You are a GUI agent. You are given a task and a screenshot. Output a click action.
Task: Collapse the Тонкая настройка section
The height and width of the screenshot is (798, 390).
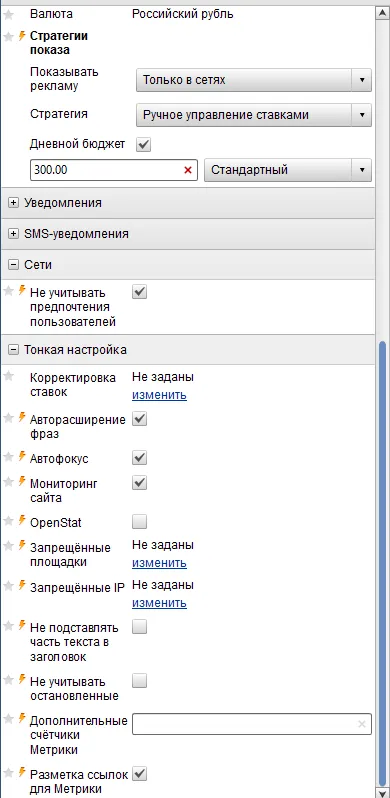pyautogui.click(x=13, y=350)
